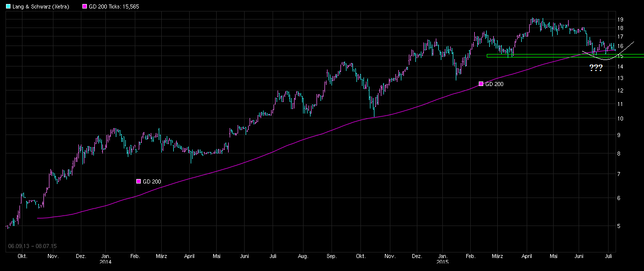Viewport: 644px width, 271px height.
Task: Click the April label following Jan. 2014
Action: click(189, 256)
